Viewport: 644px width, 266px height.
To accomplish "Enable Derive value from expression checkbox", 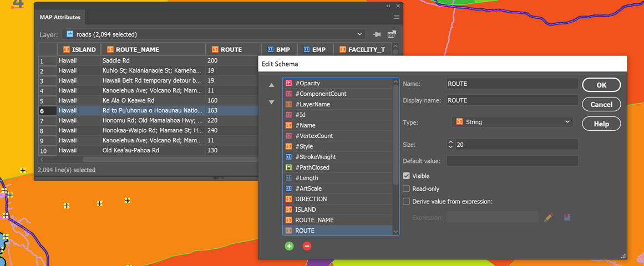I will coord(407,202).
